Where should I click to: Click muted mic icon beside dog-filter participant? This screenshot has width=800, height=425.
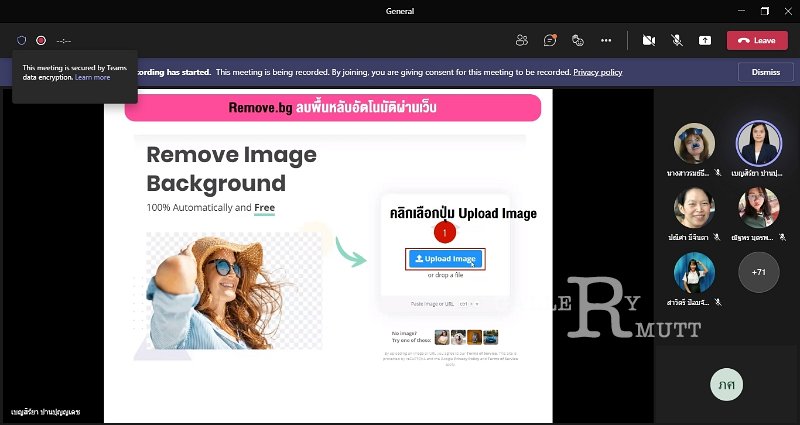tap(718, 173)
